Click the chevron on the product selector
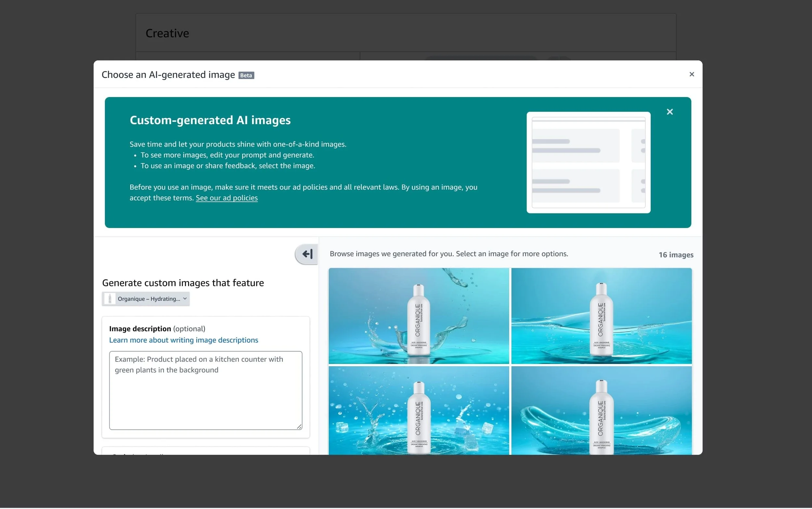Viewport: 812px width, 509px height. [185, 299]
